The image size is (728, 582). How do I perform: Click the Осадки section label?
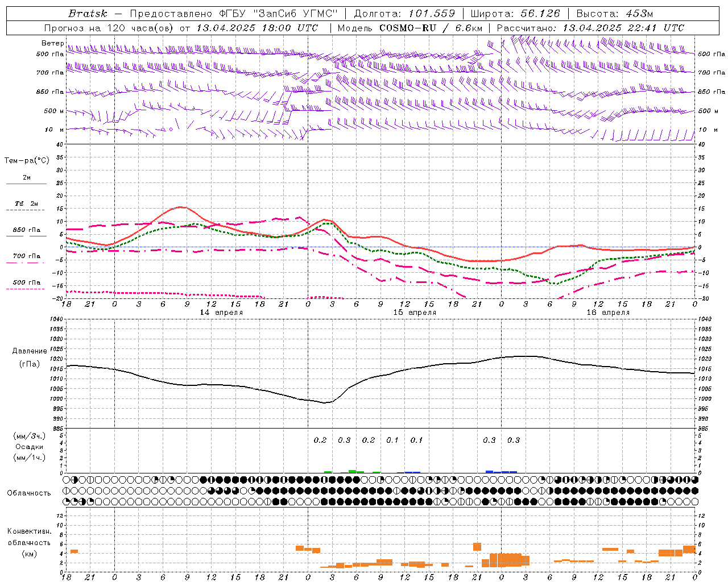(x=29, y=447)
